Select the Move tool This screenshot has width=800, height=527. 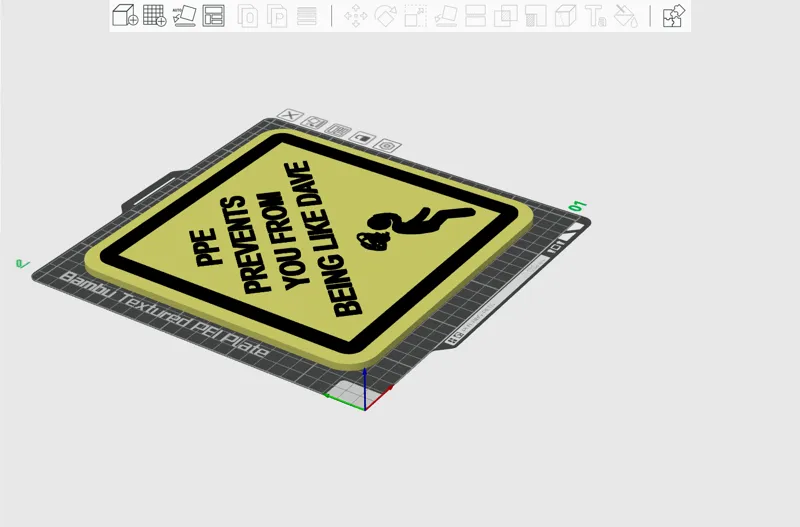tap(356, 15)
